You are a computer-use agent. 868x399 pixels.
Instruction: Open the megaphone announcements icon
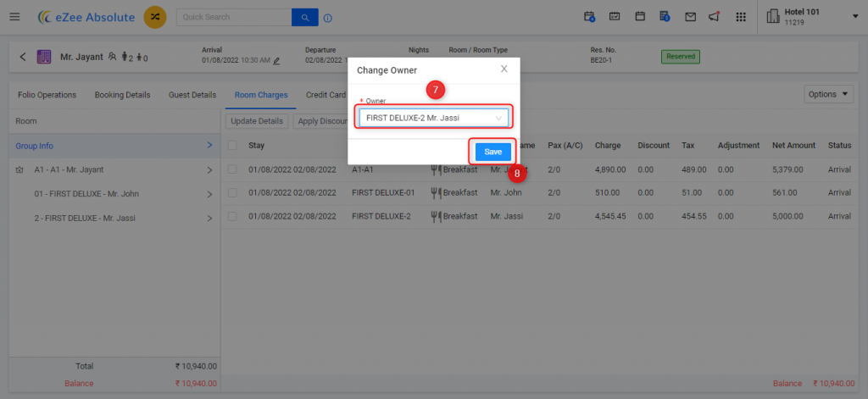pos(714,17)
